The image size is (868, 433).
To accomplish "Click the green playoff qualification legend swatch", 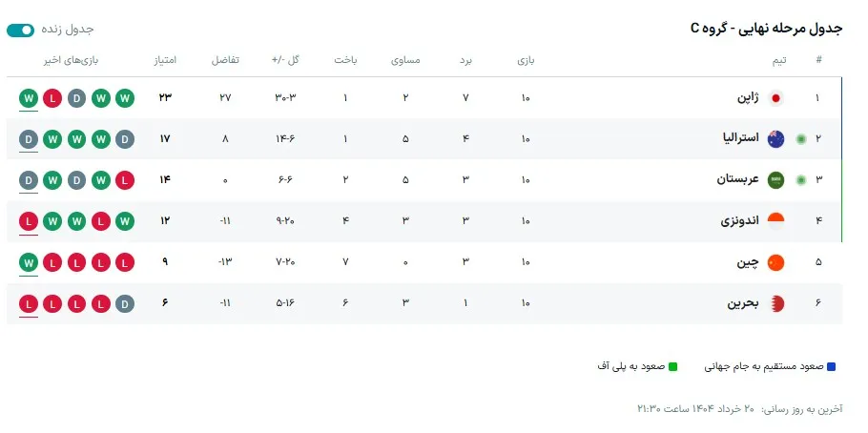I will pos(673,366).
